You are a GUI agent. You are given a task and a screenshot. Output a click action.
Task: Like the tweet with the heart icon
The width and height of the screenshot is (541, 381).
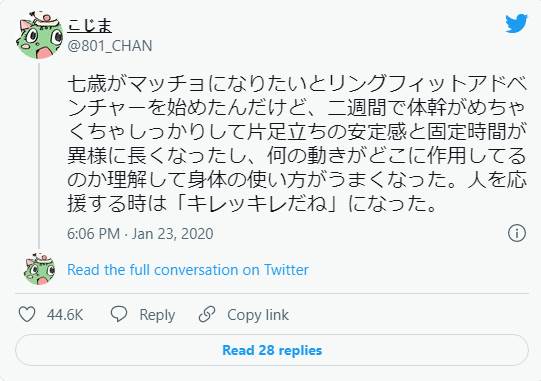(27, 314)
